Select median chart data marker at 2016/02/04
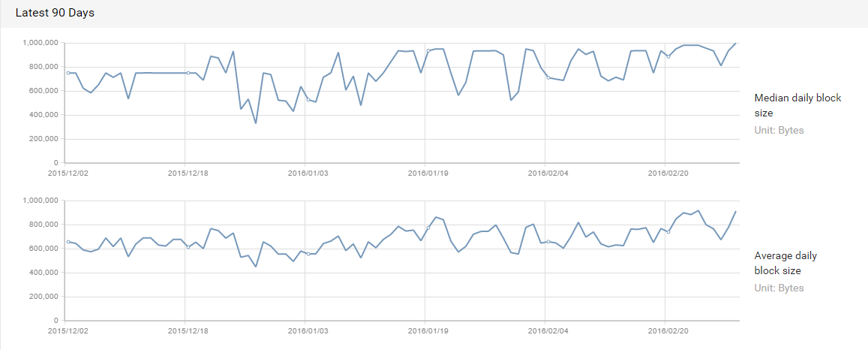Viewport: 868px width, 350px height. click(x=548, y=77)
